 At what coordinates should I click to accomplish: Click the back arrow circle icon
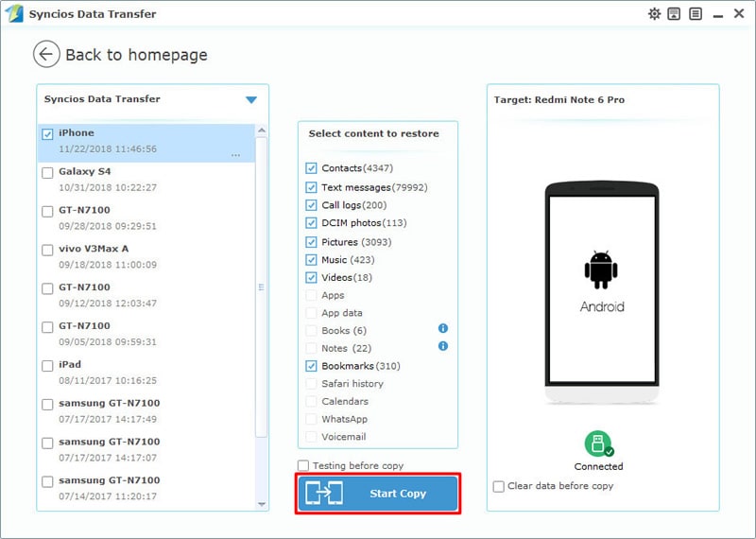tap(46, 54)
